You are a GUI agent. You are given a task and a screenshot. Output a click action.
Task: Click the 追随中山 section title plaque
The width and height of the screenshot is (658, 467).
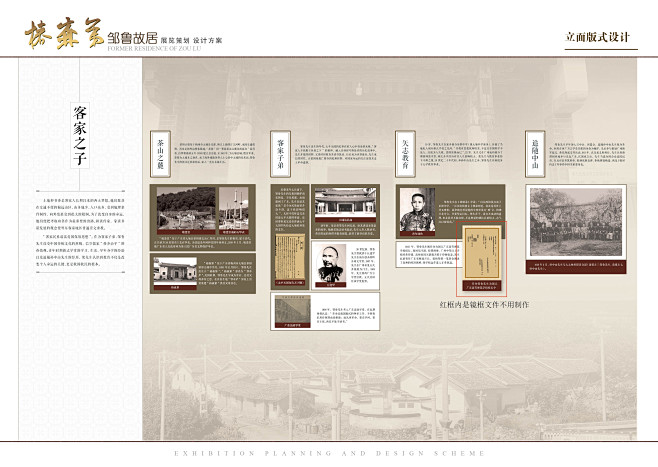point(533,152)
